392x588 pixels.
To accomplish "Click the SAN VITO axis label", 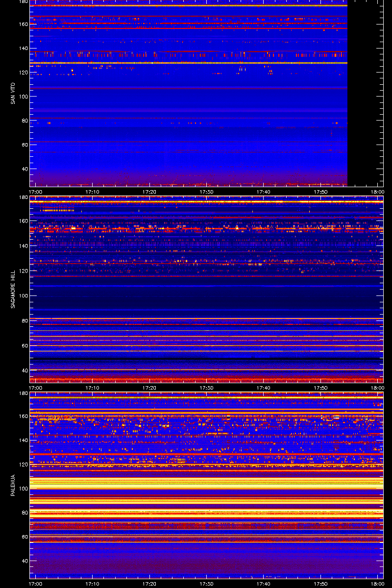I will pos(13,93).
